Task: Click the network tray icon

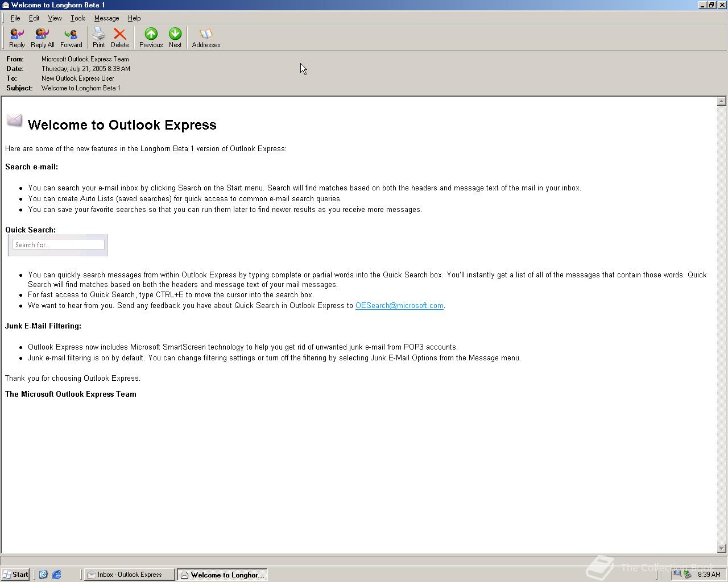Action: (677, 574)
